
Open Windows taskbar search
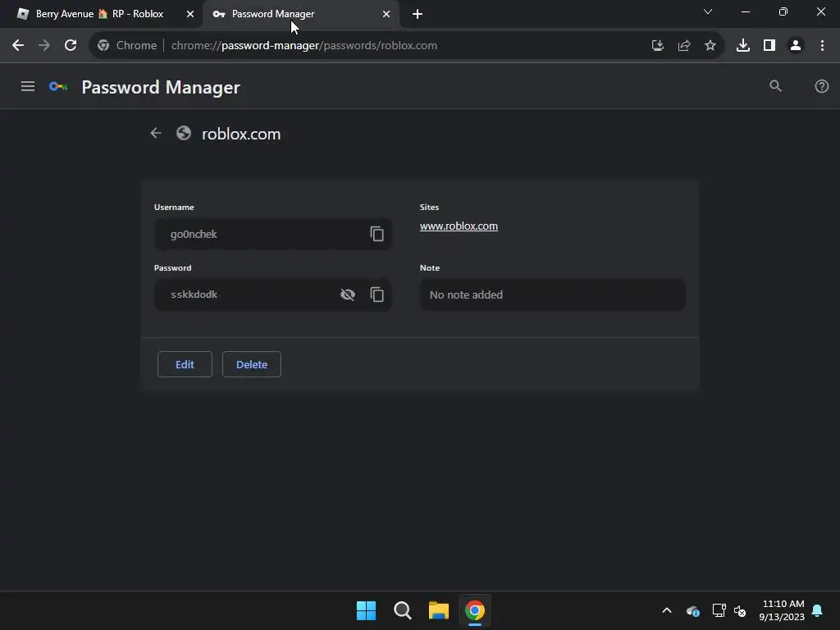click(402, 610)
